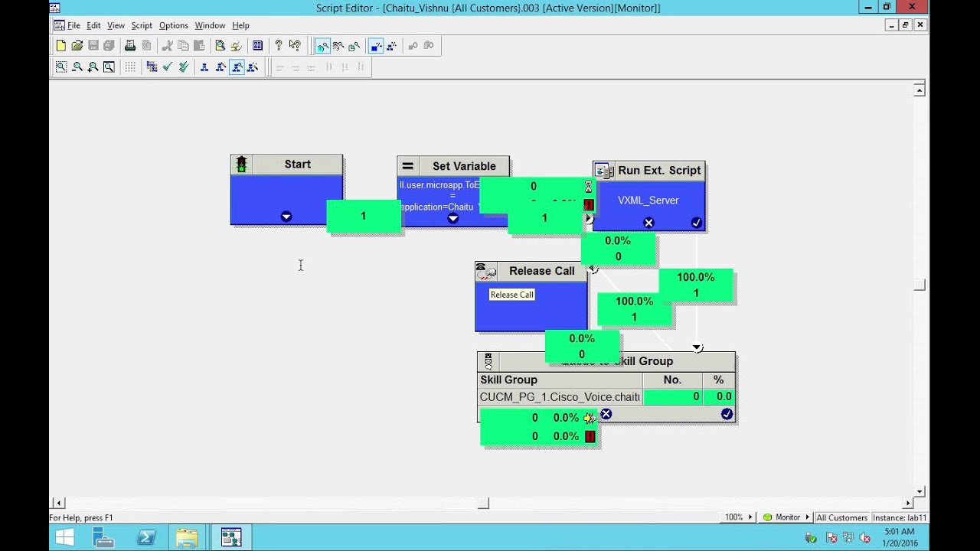
Task: Click the Print toolbar icon
Action: click(130, 46)
